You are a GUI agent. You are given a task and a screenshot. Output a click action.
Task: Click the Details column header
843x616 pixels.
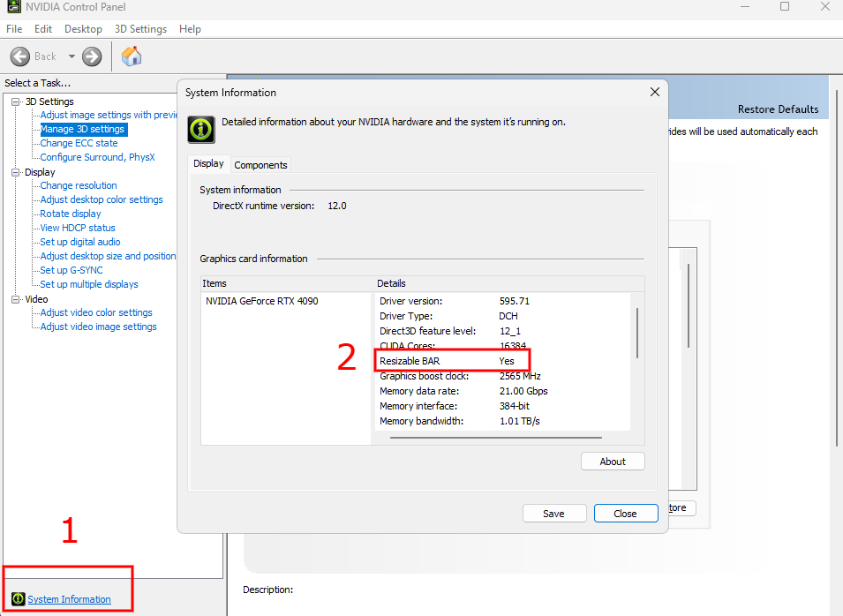click(509, 283)
